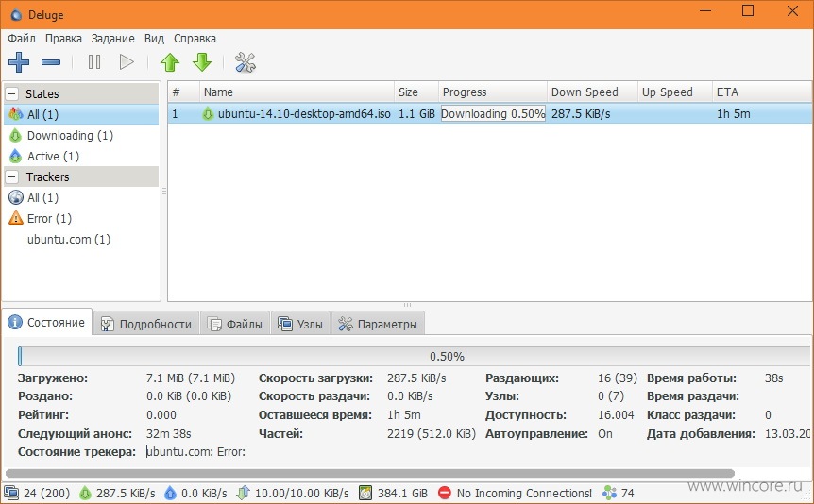Move torrent up in queue
The height and width of the screenshot is (504, 814).
170,62
